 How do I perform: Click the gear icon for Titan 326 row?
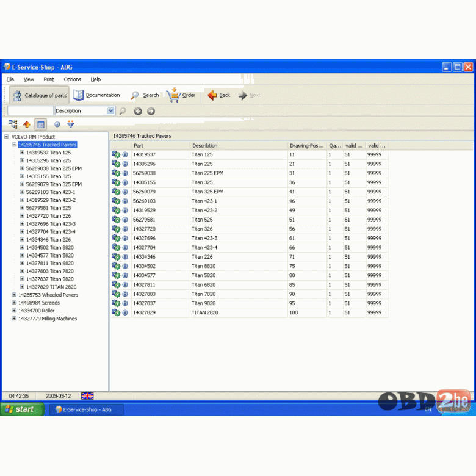[x=116, y=229]
